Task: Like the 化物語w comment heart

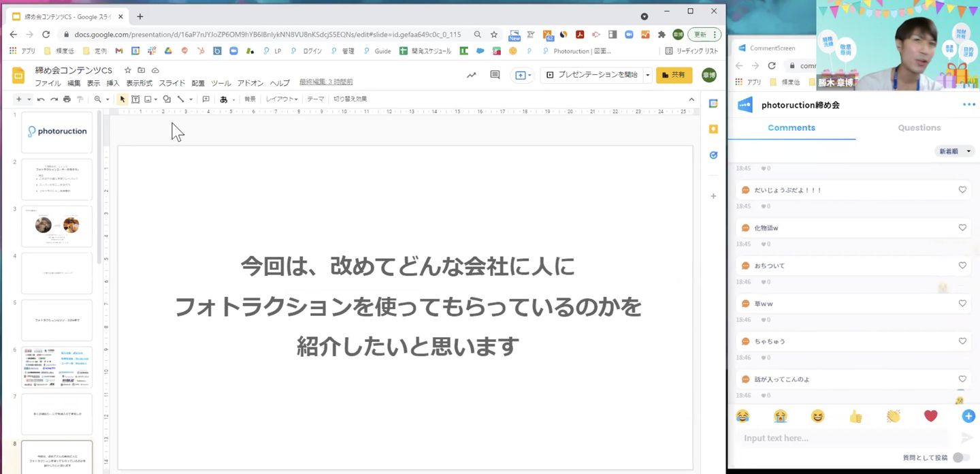Action: pyautogui.click(x=962, y=227)
